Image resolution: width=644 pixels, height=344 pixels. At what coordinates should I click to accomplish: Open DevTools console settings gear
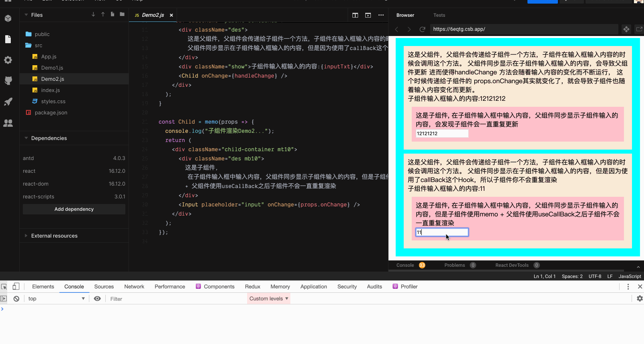(x=640, y=298)
